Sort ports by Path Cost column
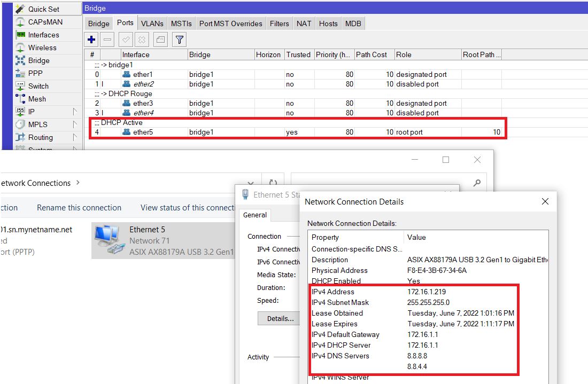 375,54
